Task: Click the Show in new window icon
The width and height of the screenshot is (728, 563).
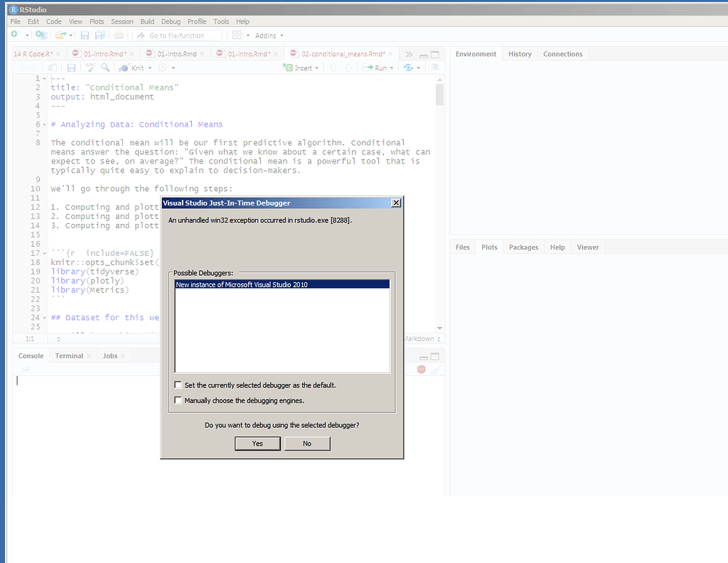Action: tap(53, 68)
